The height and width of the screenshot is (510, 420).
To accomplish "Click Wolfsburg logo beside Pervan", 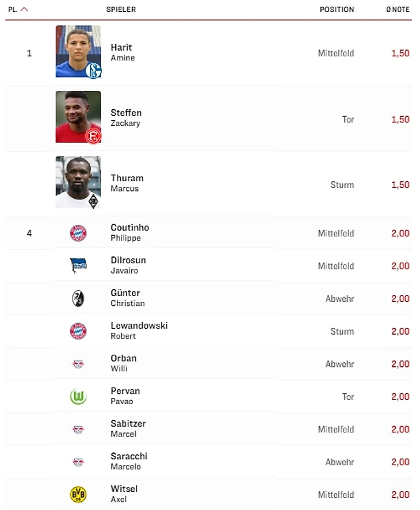I will [78, 397].
